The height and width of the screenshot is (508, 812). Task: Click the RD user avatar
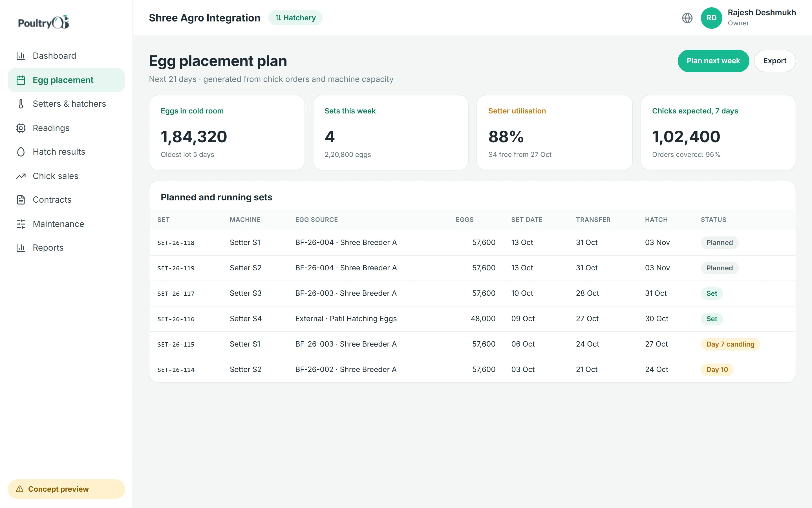coord(711,18)
